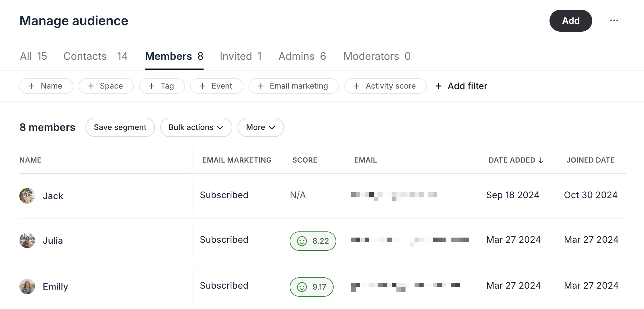Screen dimensions: 644x309
Task: Click the plus icon on the Tag filter
Action: click(151, 86)
